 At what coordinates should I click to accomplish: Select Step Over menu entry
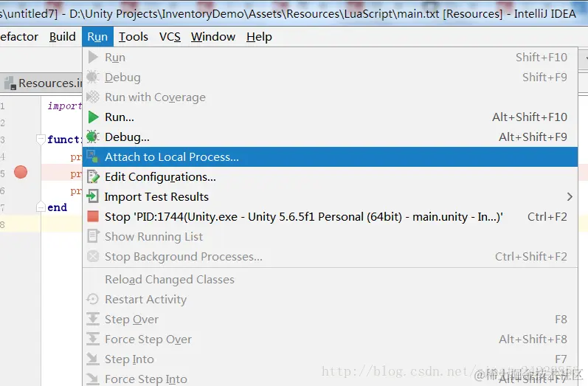[330, 319]
